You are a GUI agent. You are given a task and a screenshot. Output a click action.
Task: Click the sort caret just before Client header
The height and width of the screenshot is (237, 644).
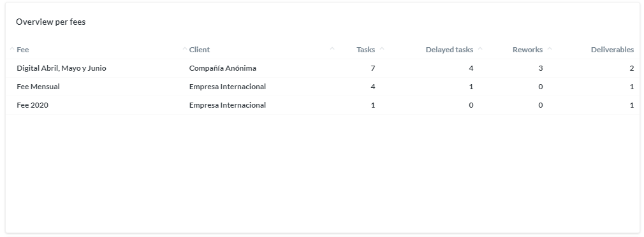pyautogui.click(x=185, y=49)
